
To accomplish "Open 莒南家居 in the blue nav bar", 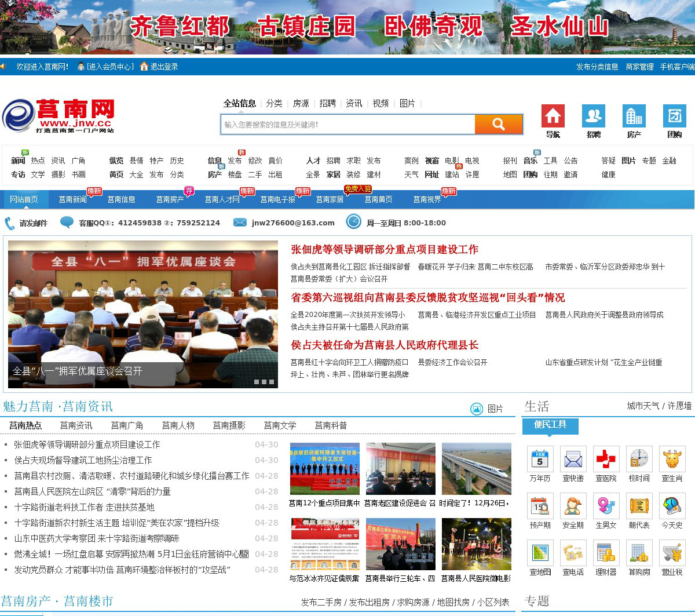I will pyautogui.click(x=330, y=199).
